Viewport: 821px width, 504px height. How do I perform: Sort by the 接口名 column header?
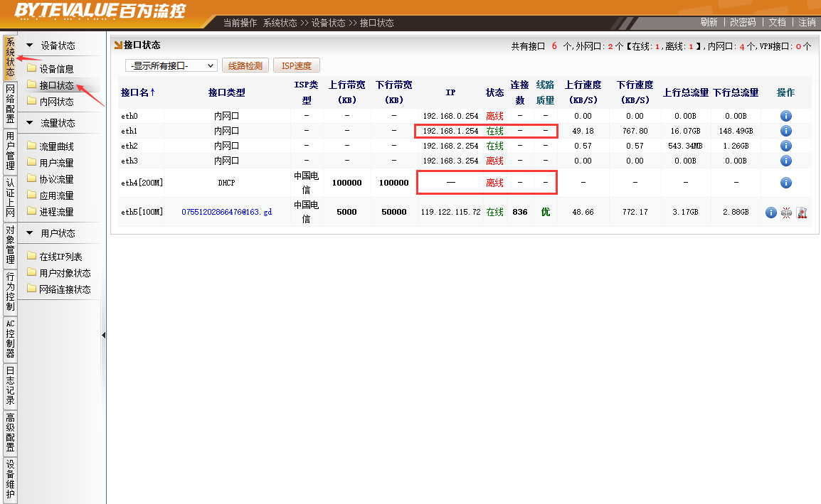point(137,92)
